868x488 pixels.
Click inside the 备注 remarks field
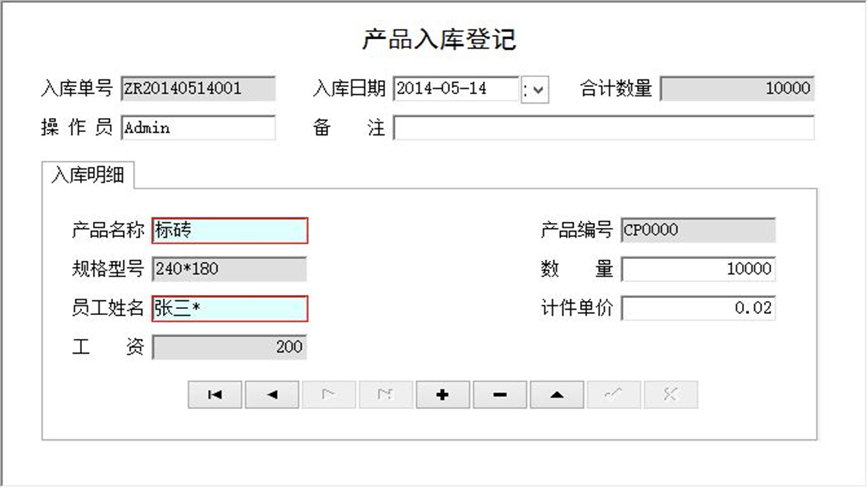tap(604, 128)
